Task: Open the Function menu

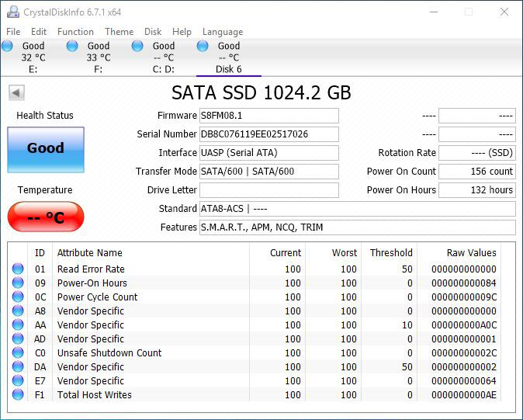Action: click(75, 32)
